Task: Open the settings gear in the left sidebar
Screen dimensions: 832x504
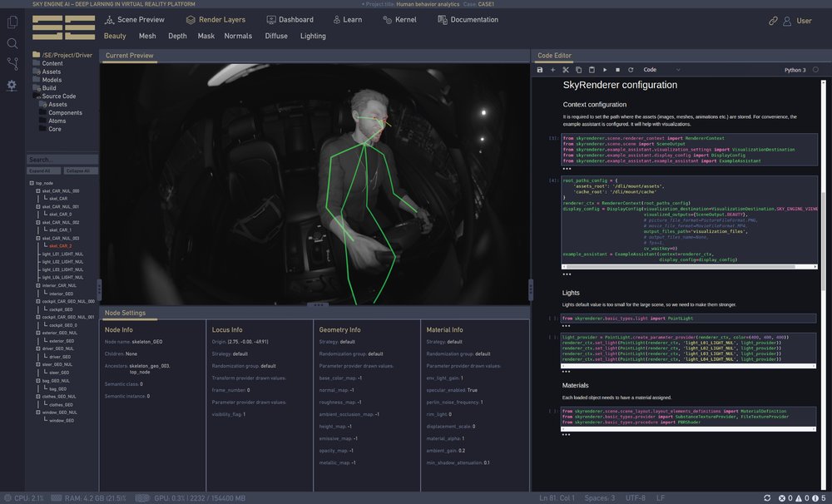Action: 11,83
